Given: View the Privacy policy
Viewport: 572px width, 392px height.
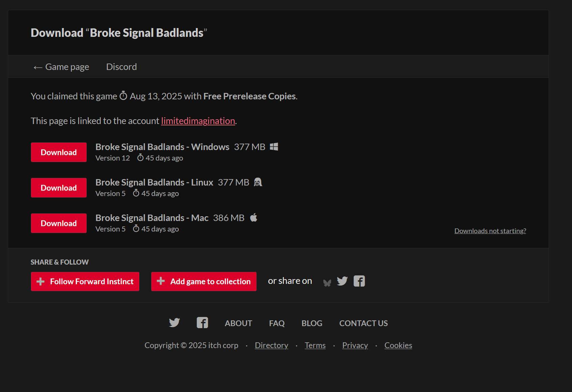Looking at the screenshot, I should point(355,345).
